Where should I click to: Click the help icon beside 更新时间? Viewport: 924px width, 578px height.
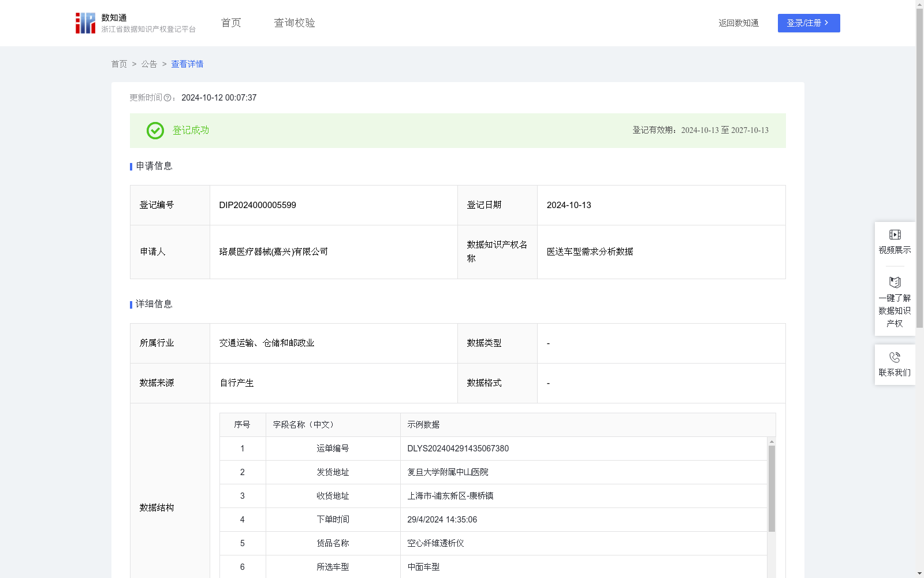click(167, 98)
